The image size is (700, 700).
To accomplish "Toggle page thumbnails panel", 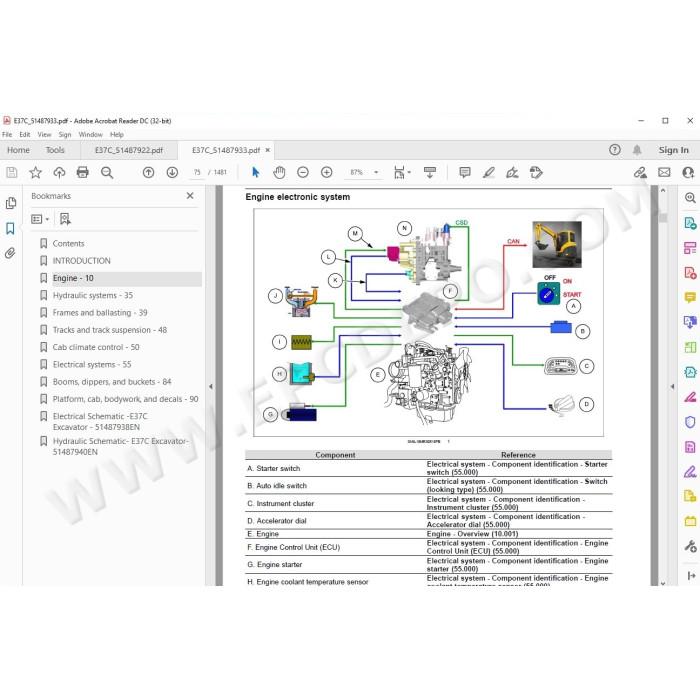I will (x=11, y=203).
